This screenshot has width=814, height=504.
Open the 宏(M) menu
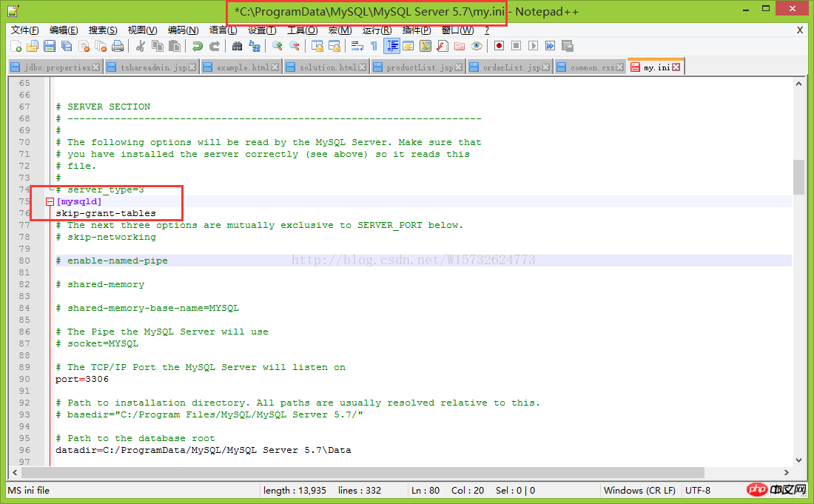coord(340,30)
